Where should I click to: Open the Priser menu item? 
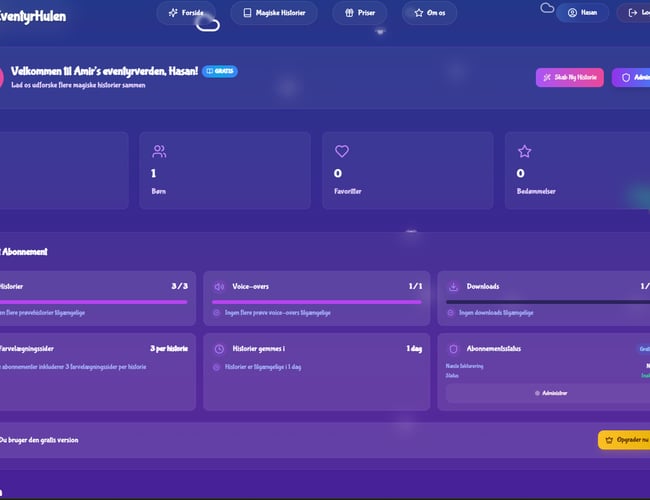(359, 13)
